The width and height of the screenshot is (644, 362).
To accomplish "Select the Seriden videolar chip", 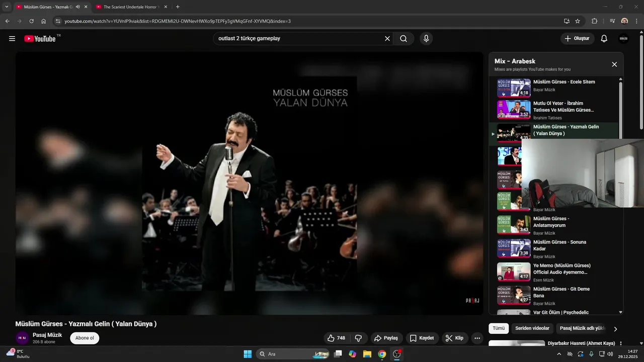I will (x=532, y=328).
